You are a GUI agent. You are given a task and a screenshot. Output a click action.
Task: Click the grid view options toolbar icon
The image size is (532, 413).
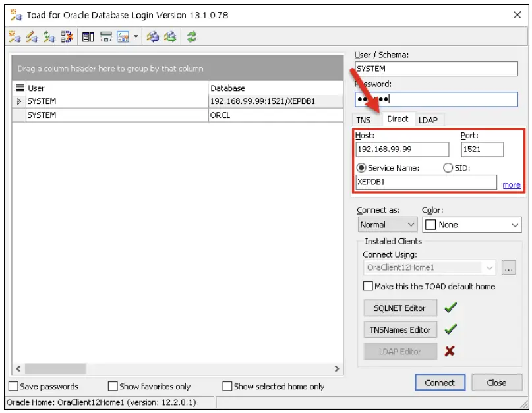click(123, 37)
